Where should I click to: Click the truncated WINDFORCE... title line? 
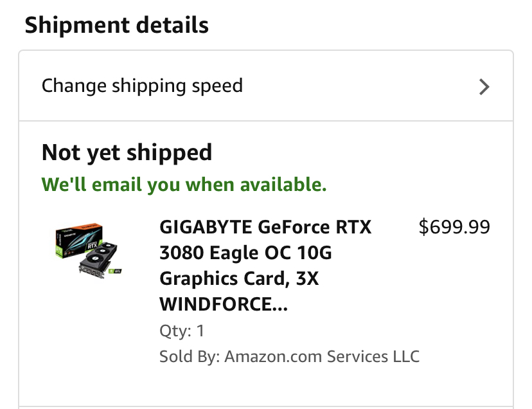click(x=223, y=305)
